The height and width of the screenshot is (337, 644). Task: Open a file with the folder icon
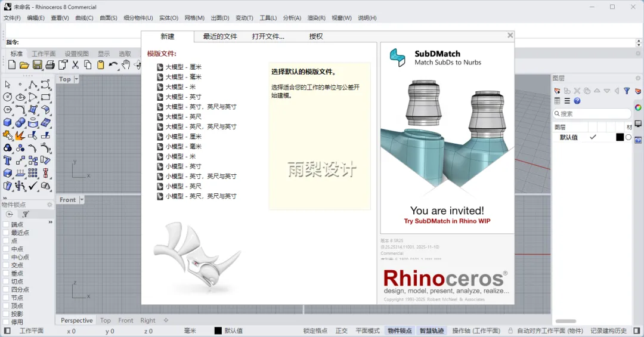pyautogui.click(x=24, y=64)
